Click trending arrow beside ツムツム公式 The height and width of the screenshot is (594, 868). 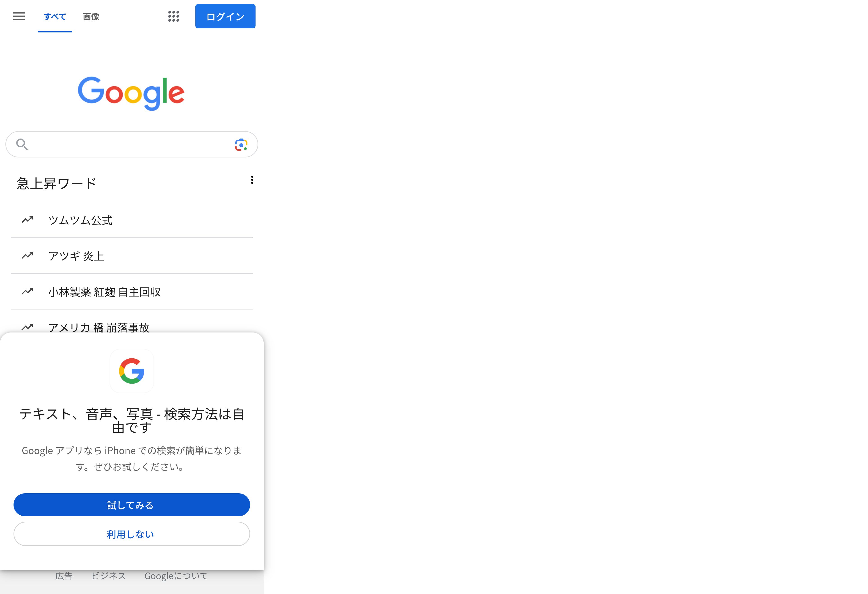point(27,220)
